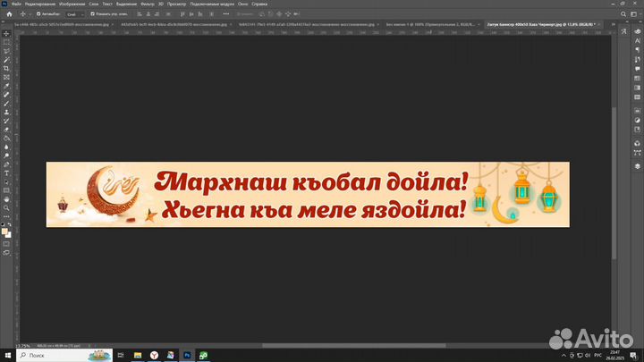The width and height of the screenshot is (644, 362).
Task: Toggle Quick Mask mode icon
Action: (6, 244)
